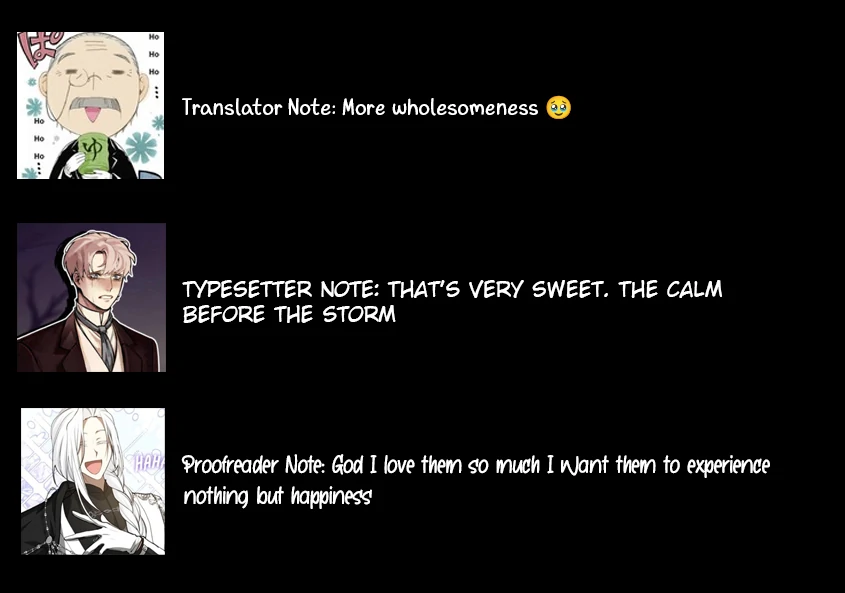Click the Typesetter Note first line
Viewport: 845px width, 593px height.
point(452,289)
